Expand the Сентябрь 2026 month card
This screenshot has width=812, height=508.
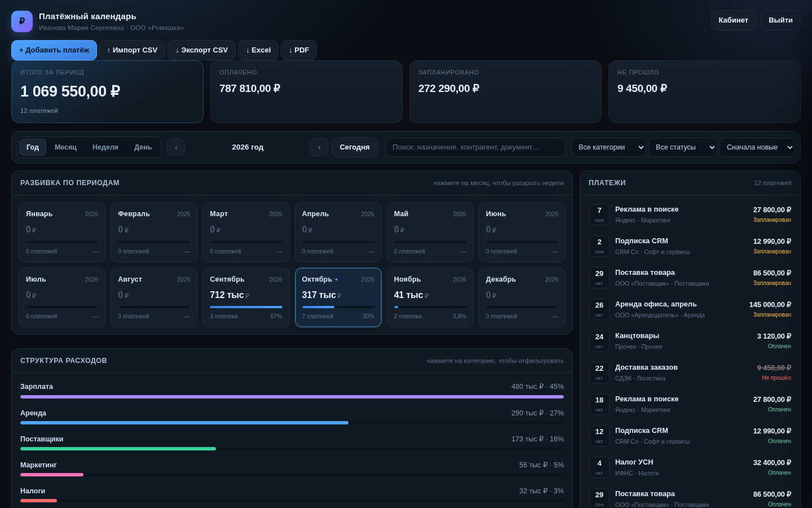[x=246, y=297]
